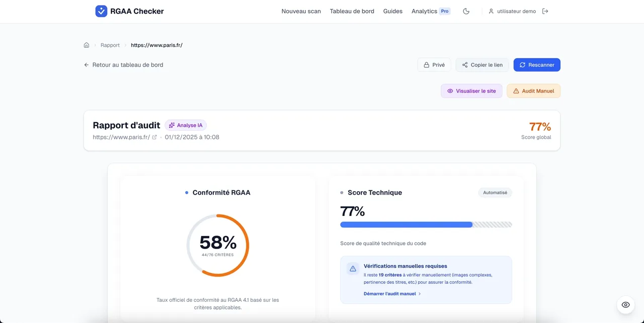Open the Tableau de bord menu
Viewport: 644px width, 323px height.
[352, 11]
